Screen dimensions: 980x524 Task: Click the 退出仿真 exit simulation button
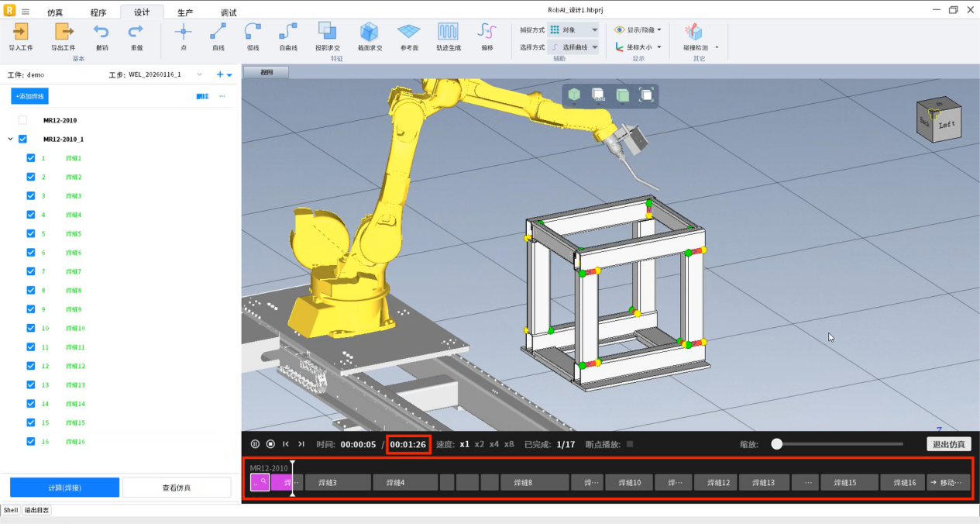click(x=948, y=444)
